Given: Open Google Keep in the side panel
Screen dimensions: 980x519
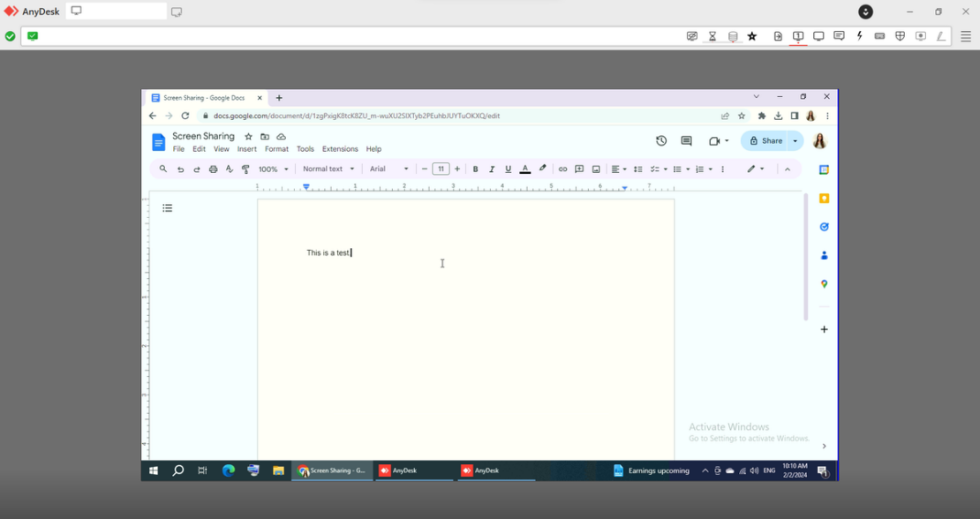Looking at the screenshot, I should (824, 198).
